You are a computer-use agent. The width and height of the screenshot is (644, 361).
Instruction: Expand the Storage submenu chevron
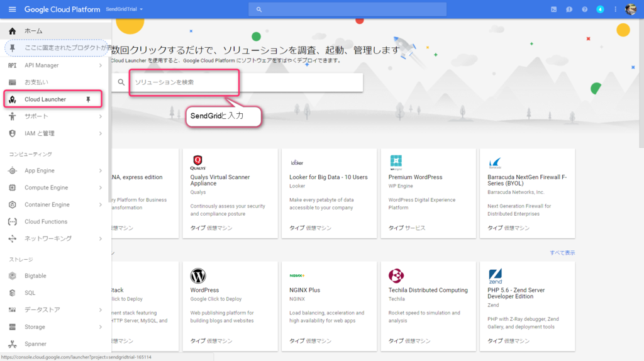point(100,327)
